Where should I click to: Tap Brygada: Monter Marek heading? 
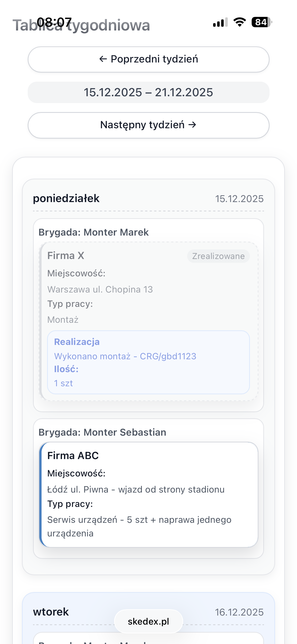pyautogui.click(x=93, y=232)
